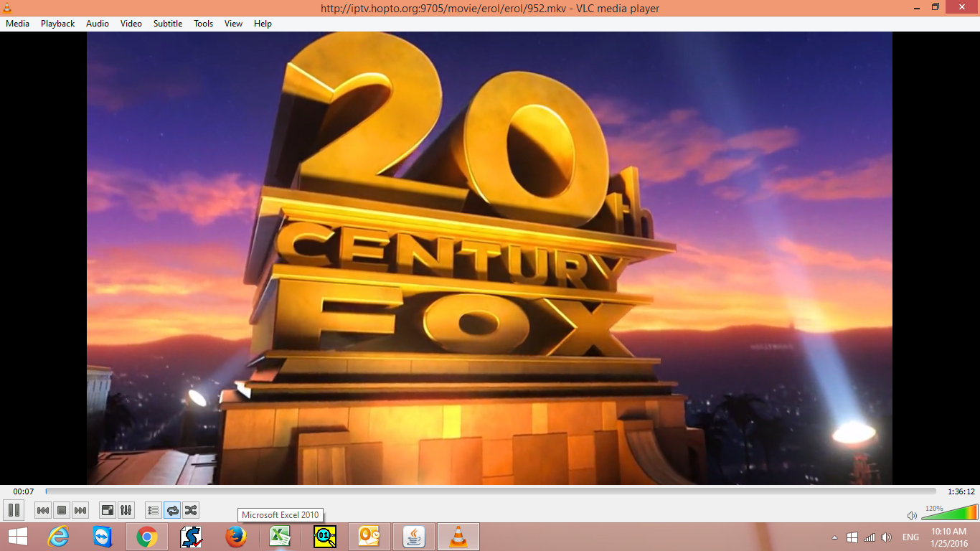Toggle random shuffle playback button

[191, 510]
